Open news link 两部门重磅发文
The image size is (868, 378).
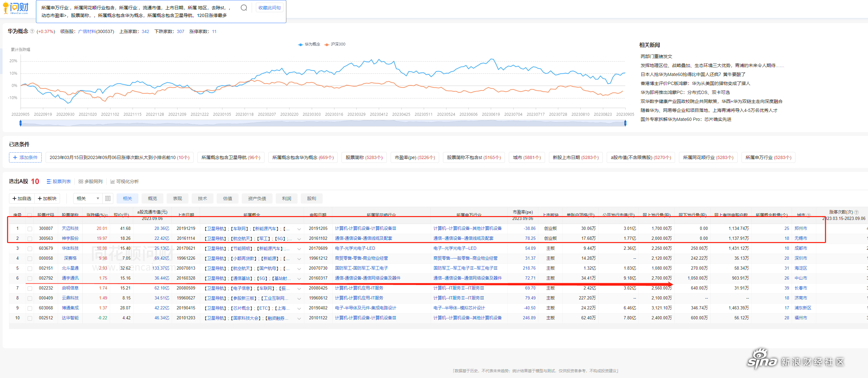click(x=656, y=56)
